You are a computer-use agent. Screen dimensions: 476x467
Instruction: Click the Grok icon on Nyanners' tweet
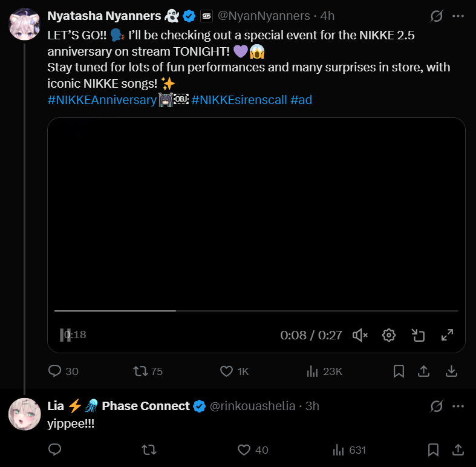(x=435, y=16)
